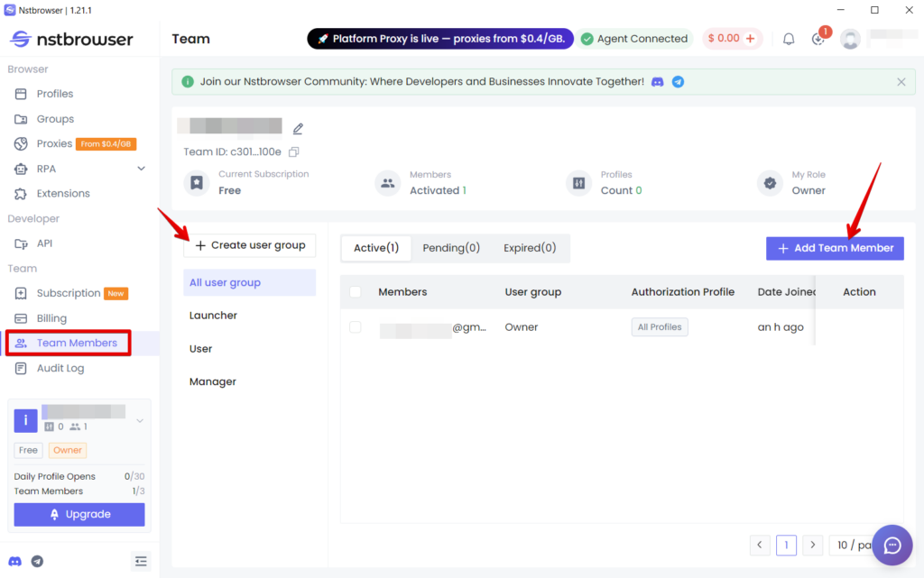Screen dimensions: 924x578
Task: Go to previous page of members
Action: click(x=760, y=545)
